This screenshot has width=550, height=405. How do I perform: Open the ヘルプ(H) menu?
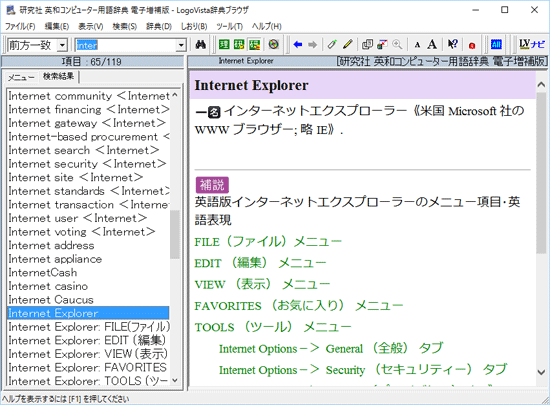(267, 26)
